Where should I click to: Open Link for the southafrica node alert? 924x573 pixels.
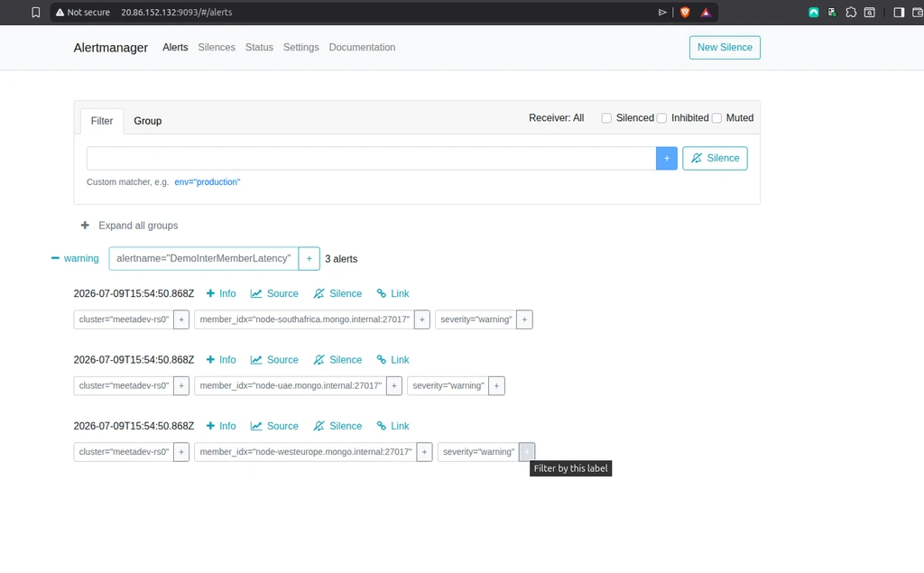click(393, 293)
